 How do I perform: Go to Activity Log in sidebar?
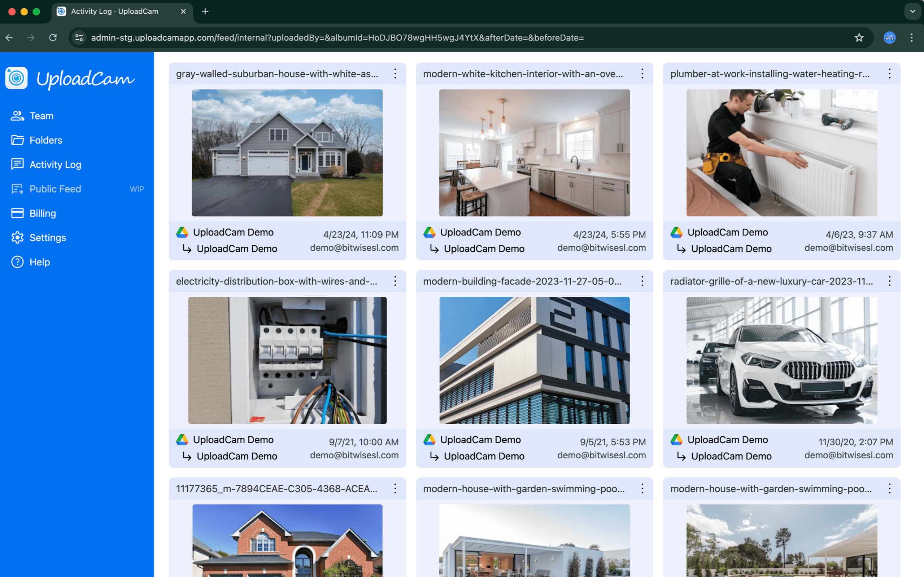(55, 164)
